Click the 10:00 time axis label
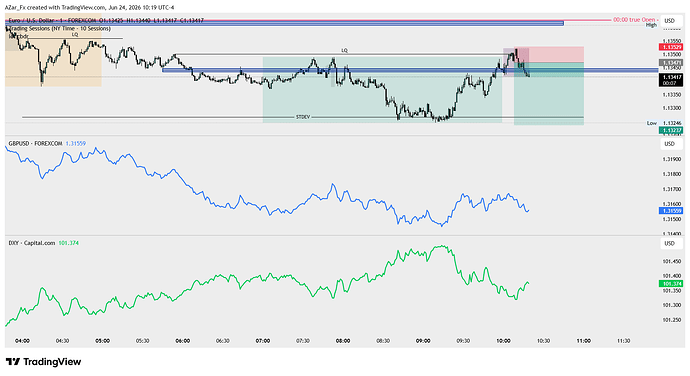 tap(503, 341)
